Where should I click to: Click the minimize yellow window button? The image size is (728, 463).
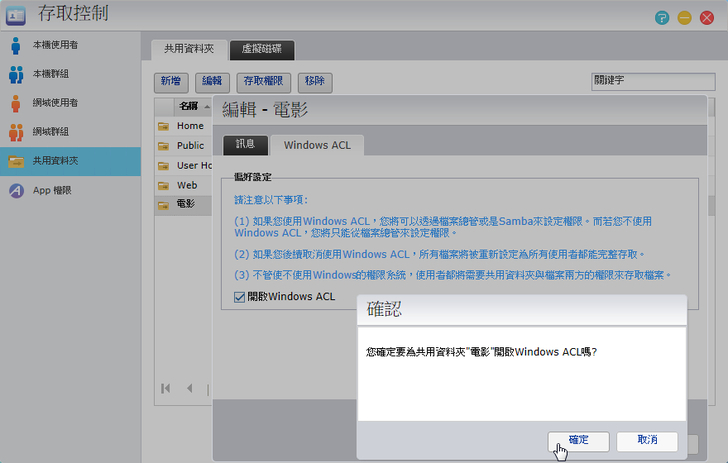(x=684, y=18)
